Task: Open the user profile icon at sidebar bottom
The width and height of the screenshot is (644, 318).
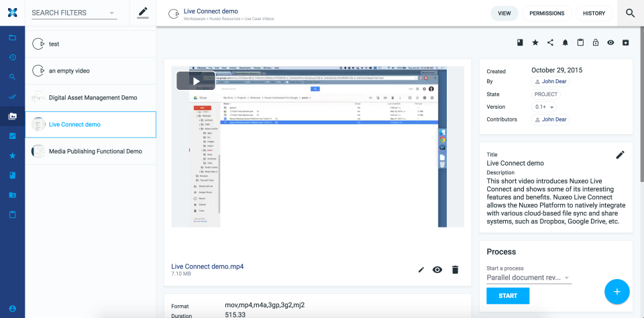Action: (x=12, y=308)
